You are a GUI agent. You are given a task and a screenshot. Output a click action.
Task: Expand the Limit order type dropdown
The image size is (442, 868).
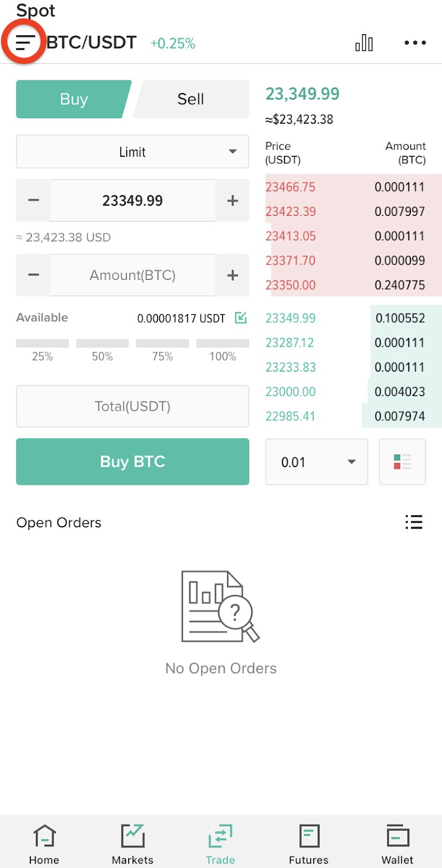coord(132,152)
